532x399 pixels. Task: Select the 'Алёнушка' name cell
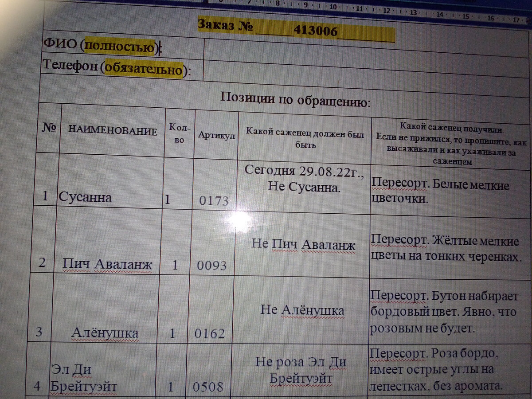[105, 308]
